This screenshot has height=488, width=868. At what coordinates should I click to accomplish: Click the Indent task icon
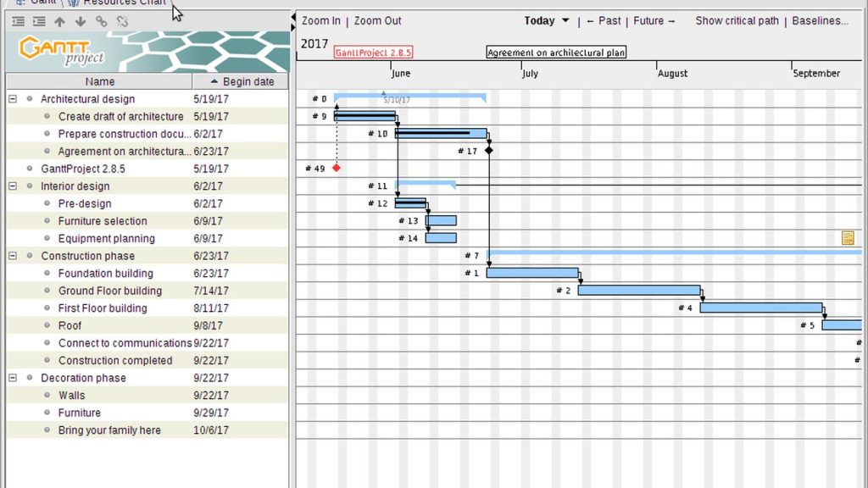pos(39,21)
